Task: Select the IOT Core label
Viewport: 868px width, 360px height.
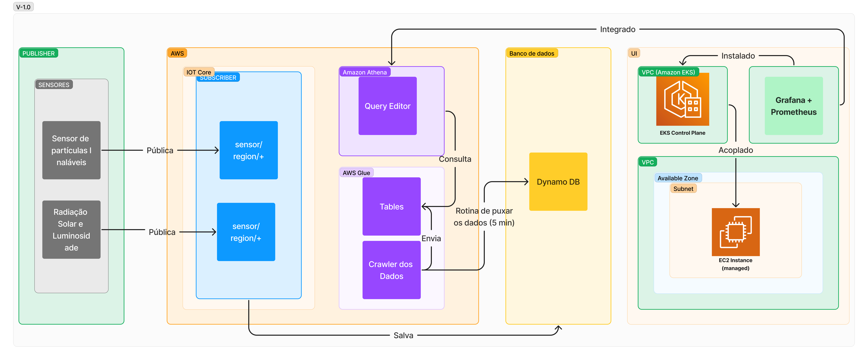Action: pyautogui.click(x=199, y=72)
